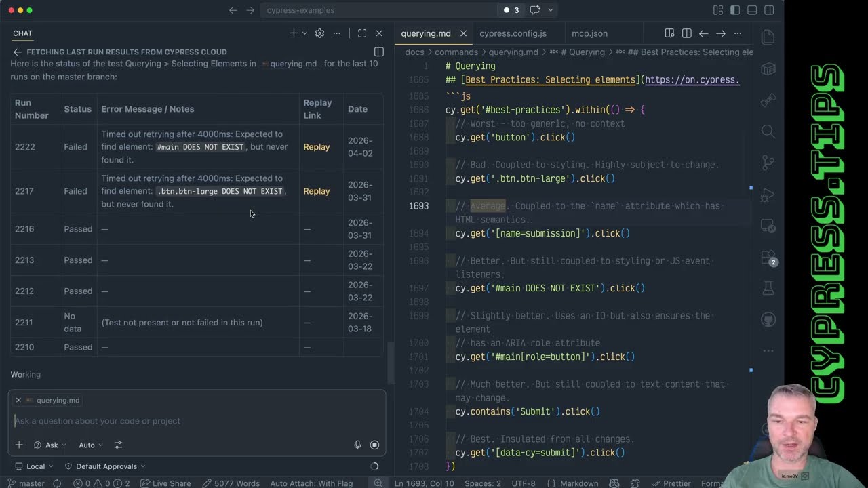Expand the new chat options chevron
868x488 pixels.
304,33
